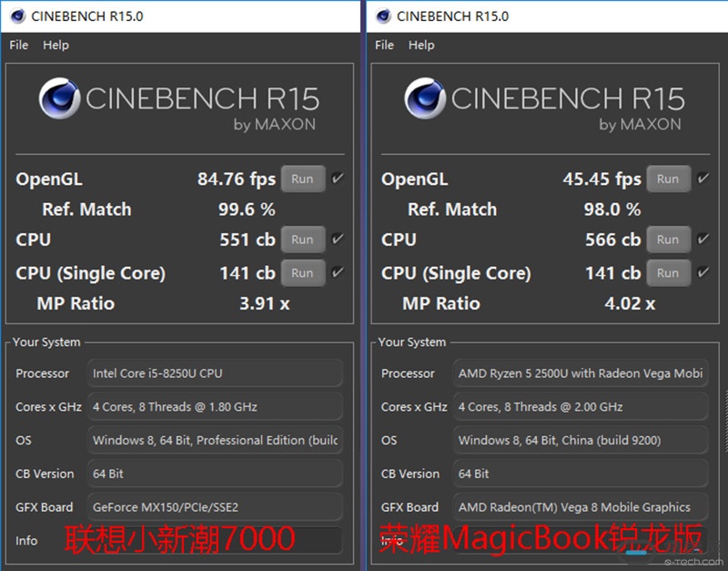Open File menu in the Intel i5-8250U window
The height and width of the screenshot is (571, 728).
point(19,45)
